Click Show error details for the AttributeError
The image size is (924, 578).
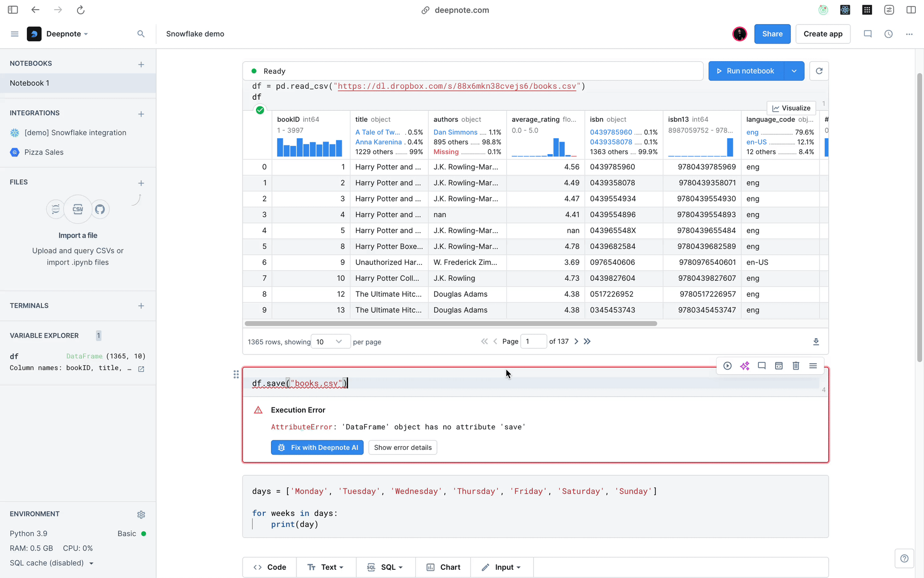click(402, 447)
